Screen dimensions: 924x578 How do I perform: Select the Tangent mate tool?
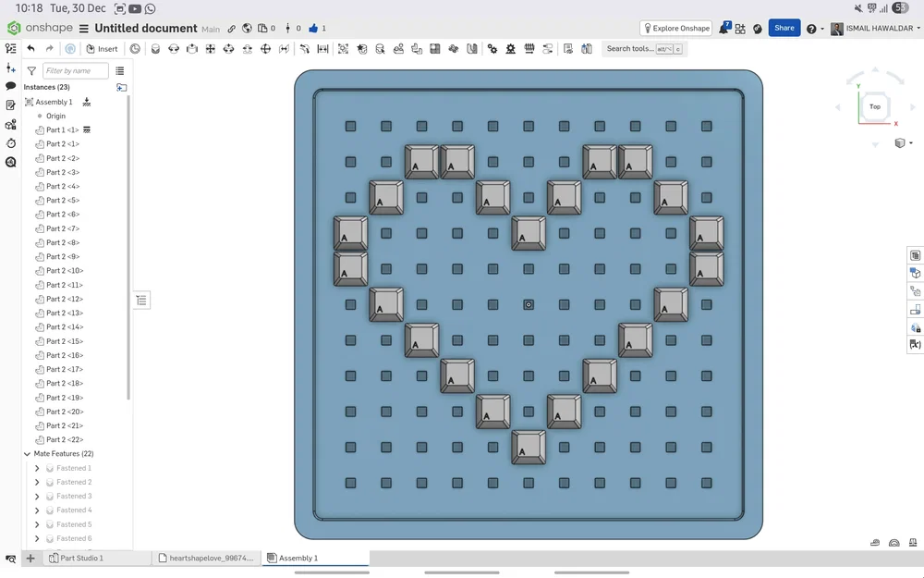click(305, 49)
